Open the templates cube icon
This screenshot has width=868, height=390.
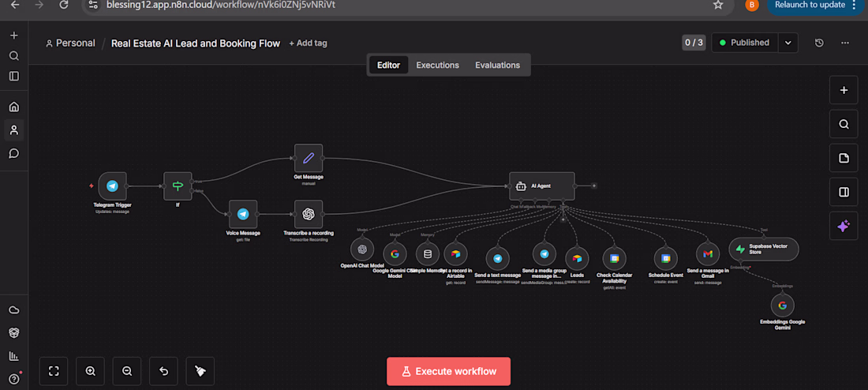click(x=14, y=332)
